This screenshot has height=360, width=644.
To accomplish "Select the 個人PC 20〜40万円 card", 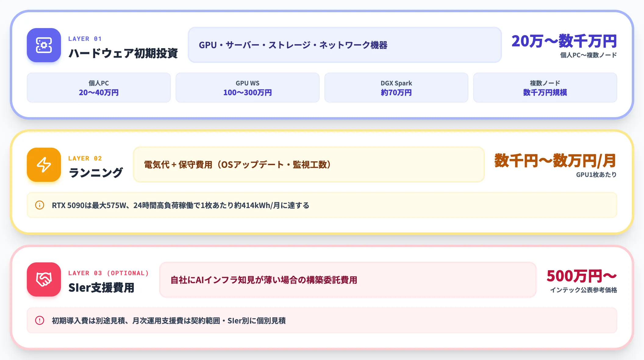I will pyautogui.click(x=99, y=88).
